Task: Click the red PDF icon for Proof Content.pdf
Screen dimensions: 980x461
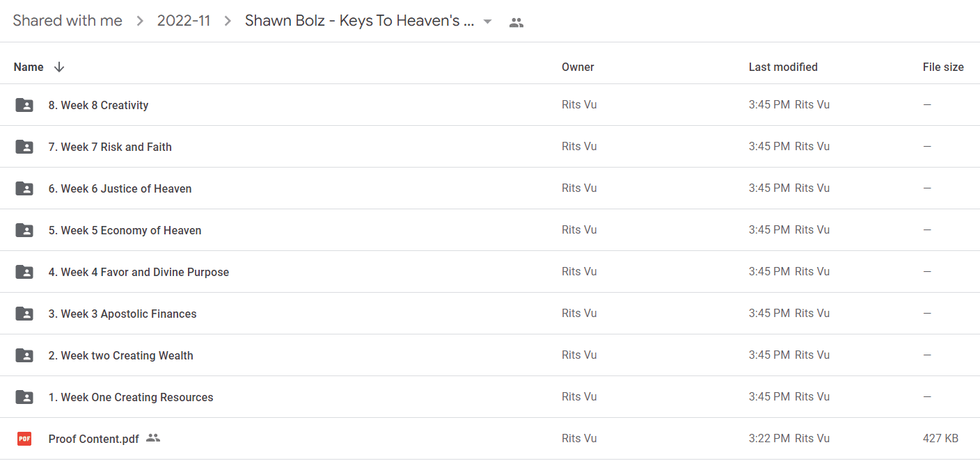Action: pyautogui.click(x=24, y=439)
